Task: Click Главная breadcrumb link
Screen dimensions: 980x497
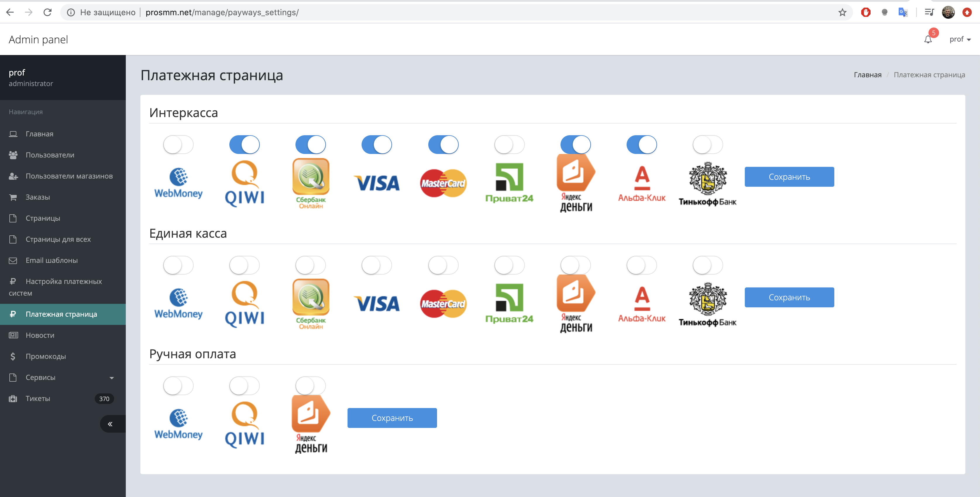Action: tap(867, 75)
